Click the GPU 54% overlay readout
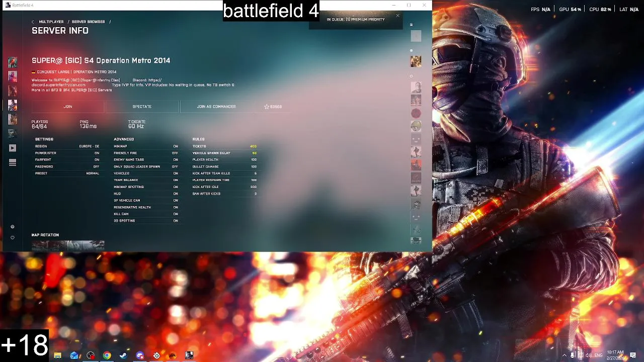This screenshot has width=644, height=362. coord(570,10)
